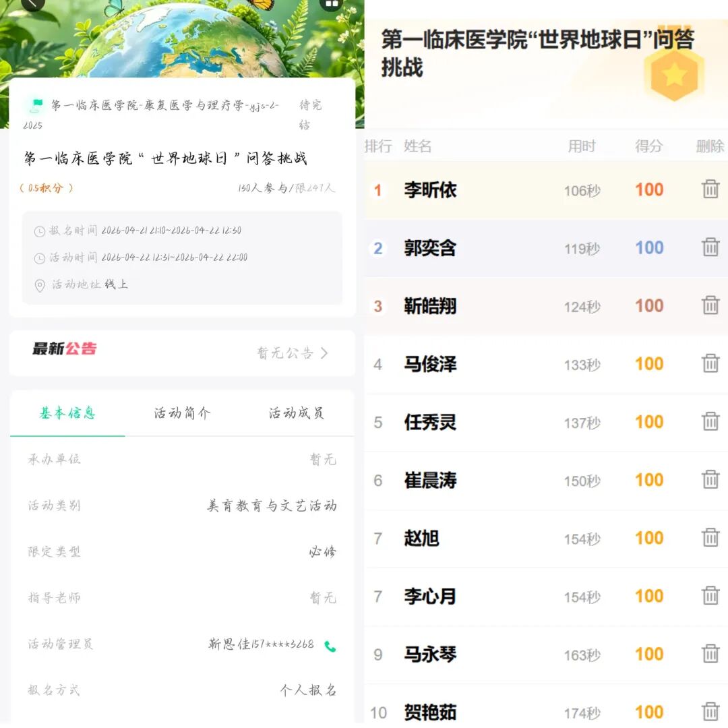The width and height of the screenshot is (728, 728).
Task: Select the name 靳皓翔 in rank 3
Action: pyautogui.click(x=430, y=306)
